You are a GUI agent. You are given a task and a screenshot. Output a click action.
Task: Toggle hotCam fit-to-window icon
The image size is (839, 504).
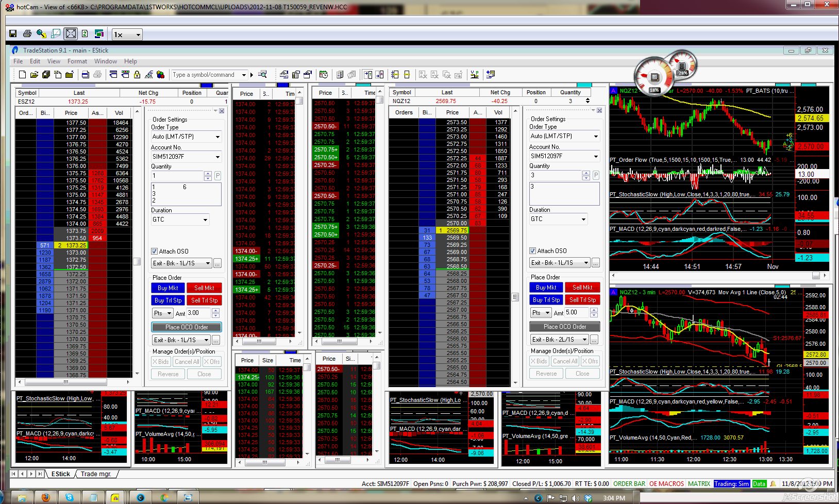click(71, 34)
